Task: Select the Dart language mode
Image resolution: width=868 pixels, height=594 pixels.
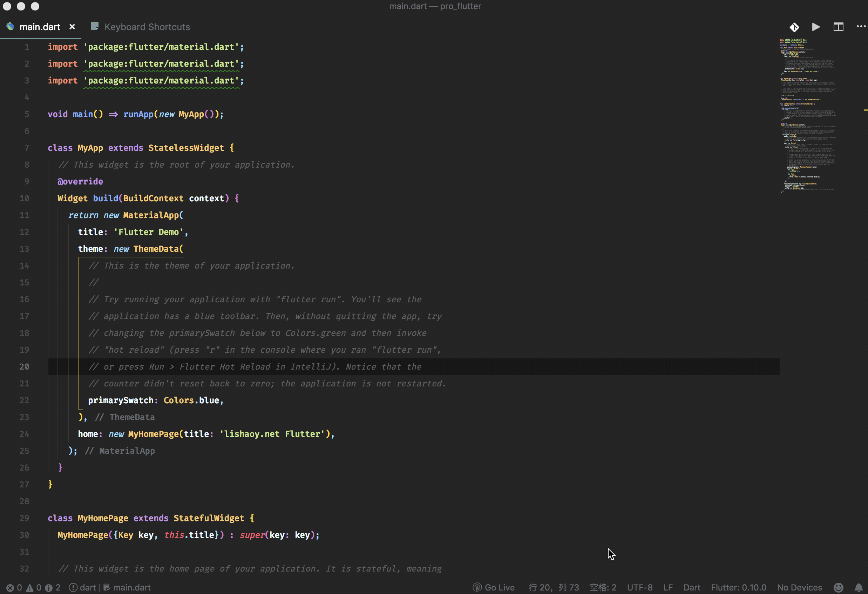Action: coord(691,587)
